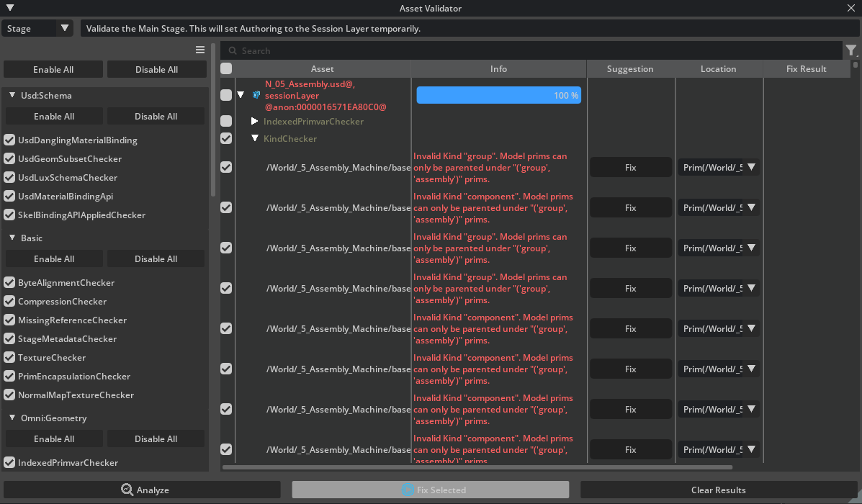Screen dimensions: 862x504
Task: Uncheck UsdDanglingMaterialBinding rule
Action: click(10, 140)
